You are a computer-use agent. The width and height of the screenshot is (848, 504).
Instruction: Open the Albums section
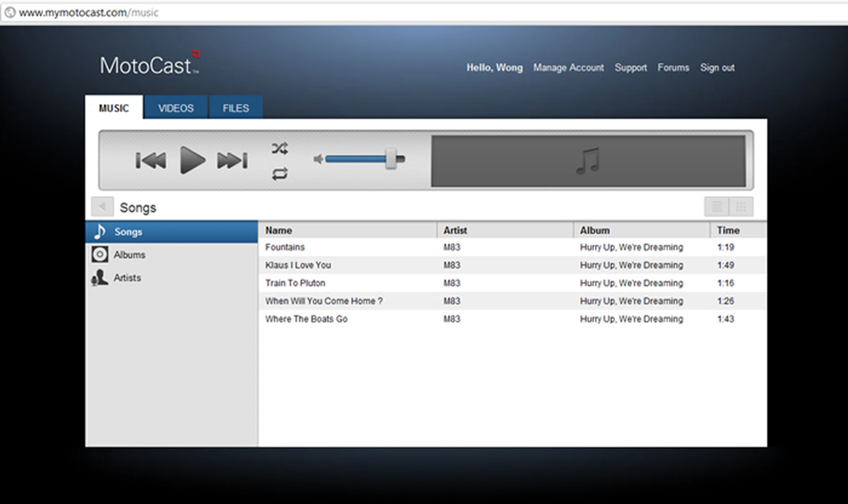pos(130,254)
